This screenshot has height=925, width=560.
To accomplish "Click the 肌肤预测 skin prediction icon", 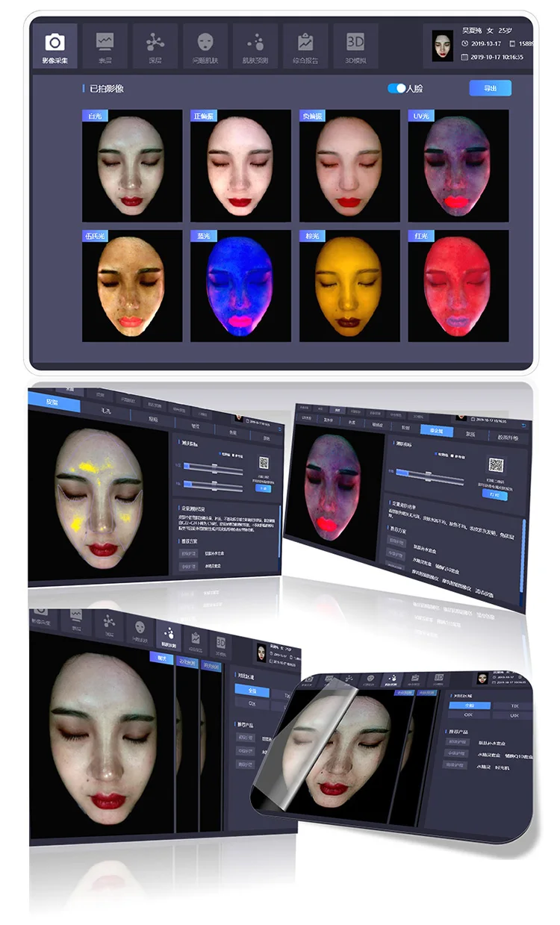I will pos(255,46).
